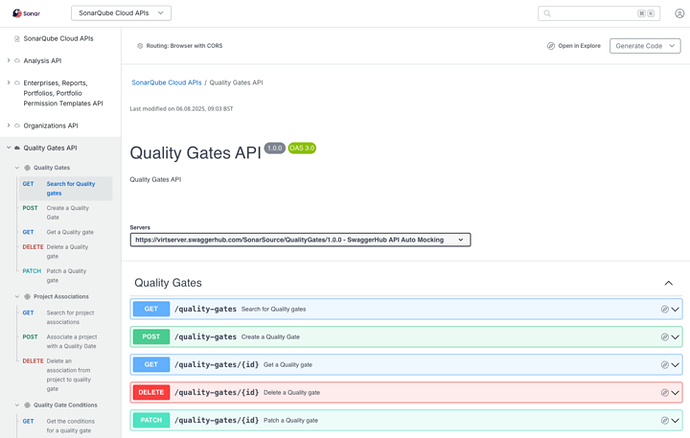690x438 pixels.
Task: Open the Generate Code dropdown
Action: pos(644,46)
